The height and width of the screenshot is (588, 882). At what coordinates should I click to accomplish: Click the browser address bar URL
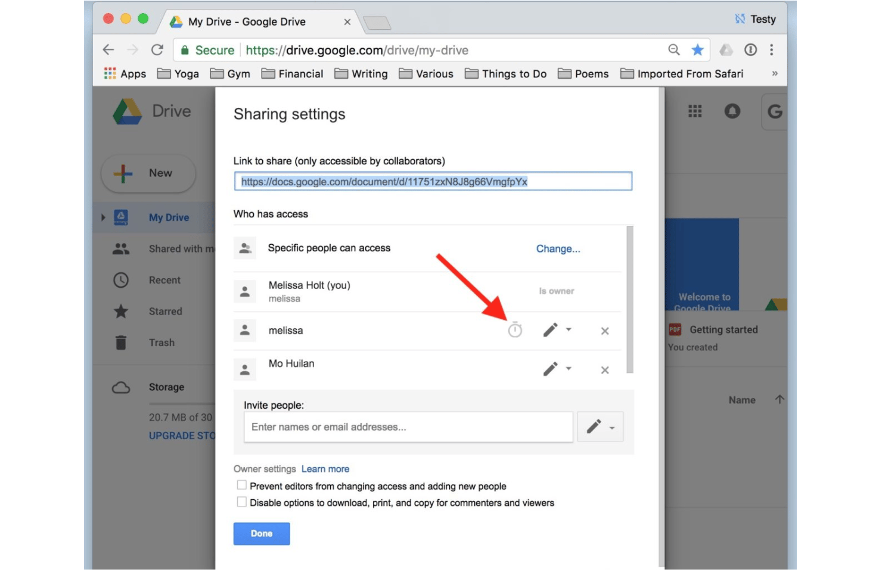[357, 50]
